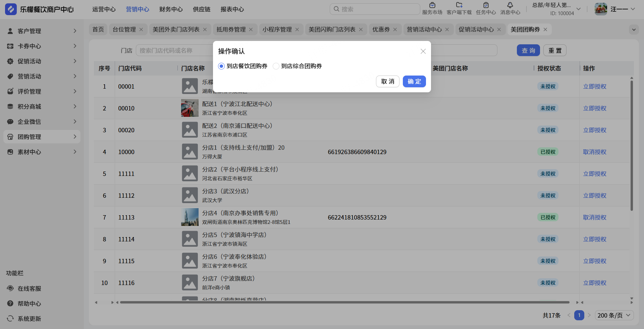Click previous page arrow in pagination
The height and width of the screenshot is (329, 644).
click(569, 315)
